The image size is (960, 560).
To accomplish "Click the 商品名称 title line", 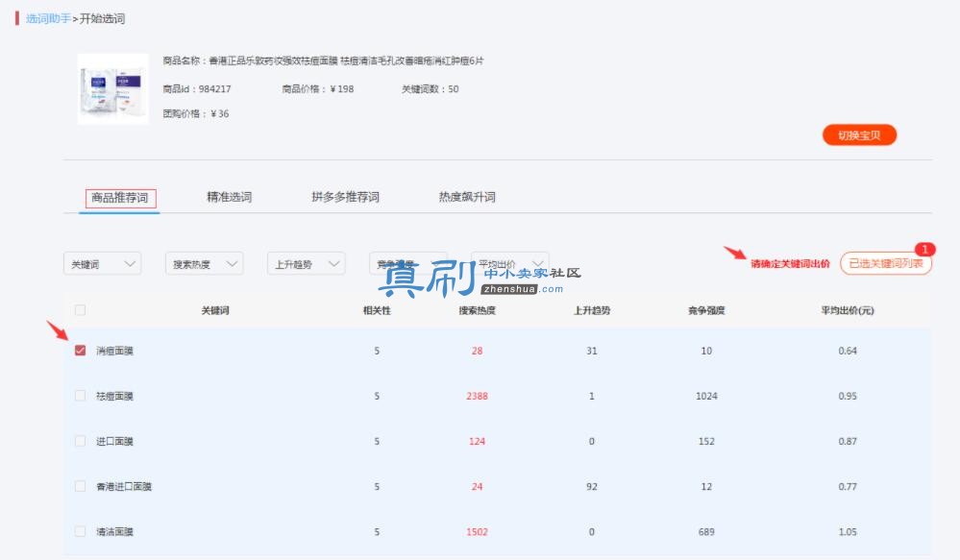I will click(323, 61).
